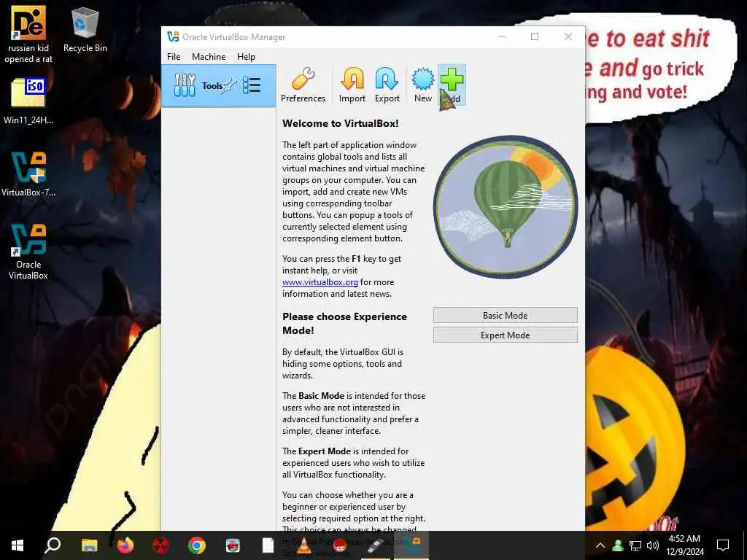Open the Angry Birds taskbar icon
Screen dimensions: 747x560
233,545
